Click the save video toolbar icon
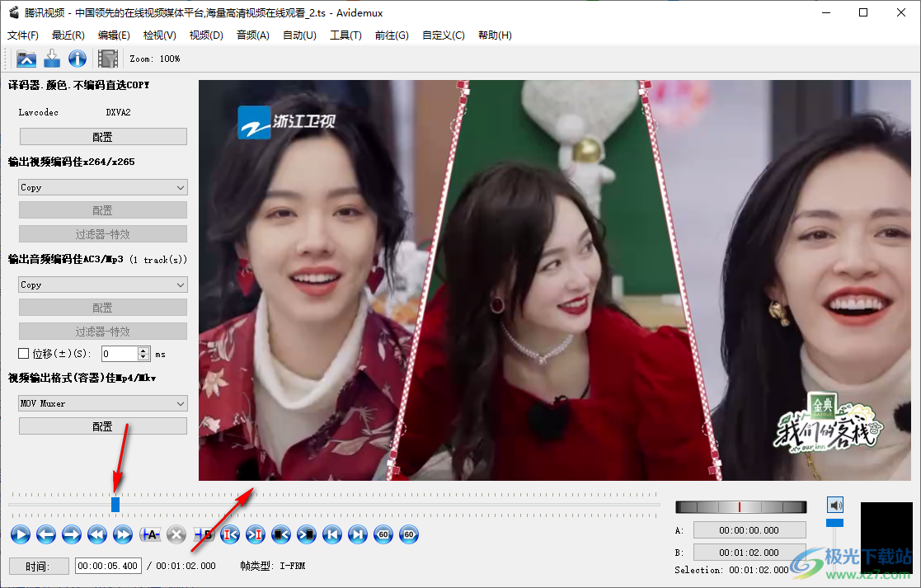Screen dimensions: 921x588 (52, 59)
